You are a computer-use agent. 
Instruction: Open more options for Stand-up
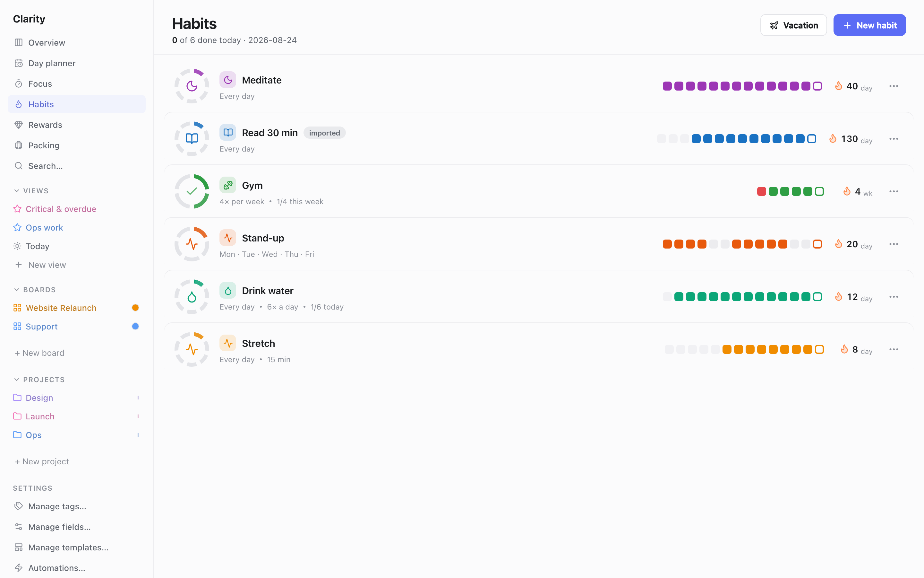894,244
